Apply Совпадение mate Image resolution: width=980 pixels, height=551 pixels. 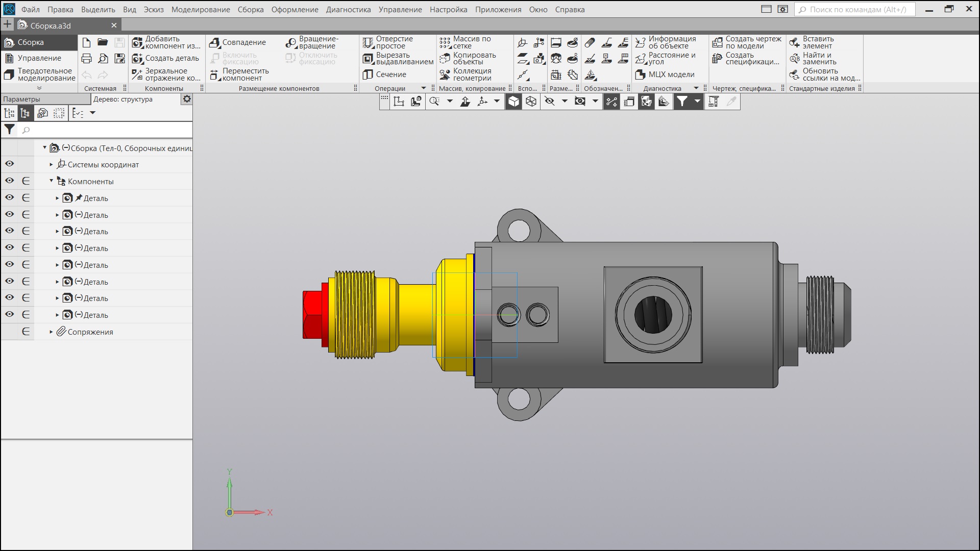[x=238, y=42]
